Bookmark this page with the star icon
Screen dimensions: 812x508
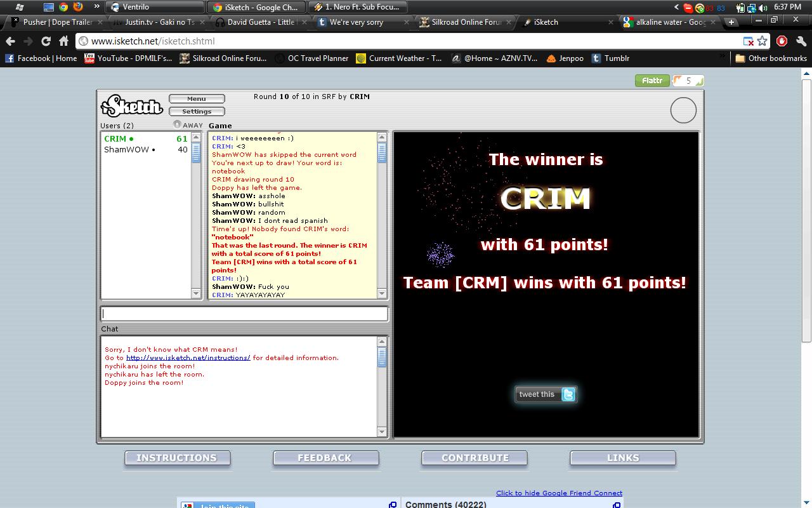763,41
